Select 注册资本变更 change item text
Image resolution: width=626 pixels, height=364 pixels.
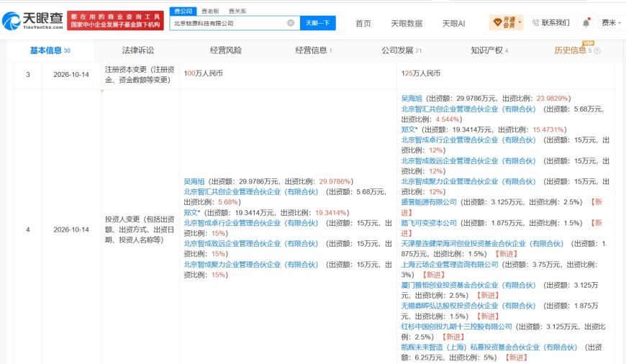[140, 75]
